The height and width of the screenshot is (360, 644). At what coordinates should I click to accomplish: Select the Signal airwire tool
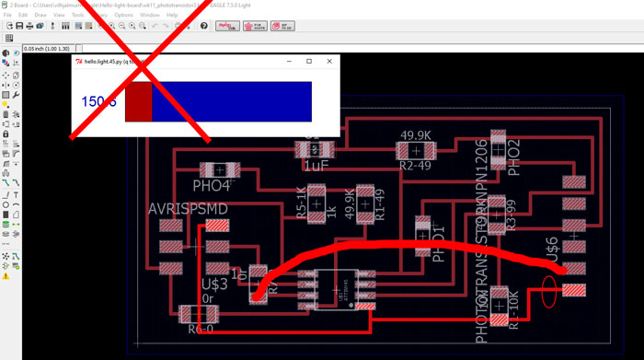[x=16, y=225]
